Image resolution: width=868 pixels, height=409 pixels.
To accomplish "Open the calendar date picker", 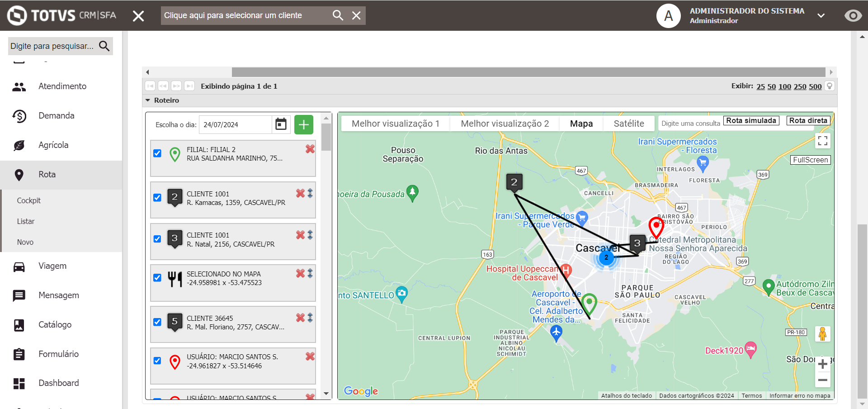I will click(x=281, y=124).
